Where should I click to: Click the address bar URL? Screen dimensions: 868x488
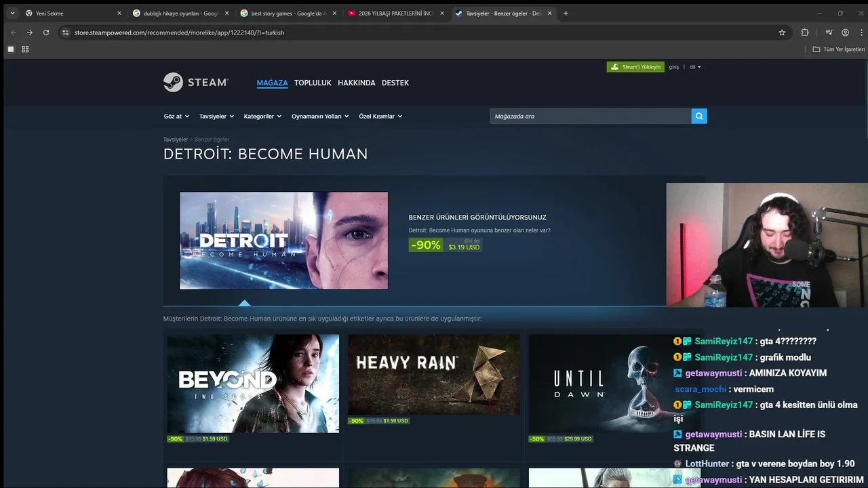[x=179, y=33]
